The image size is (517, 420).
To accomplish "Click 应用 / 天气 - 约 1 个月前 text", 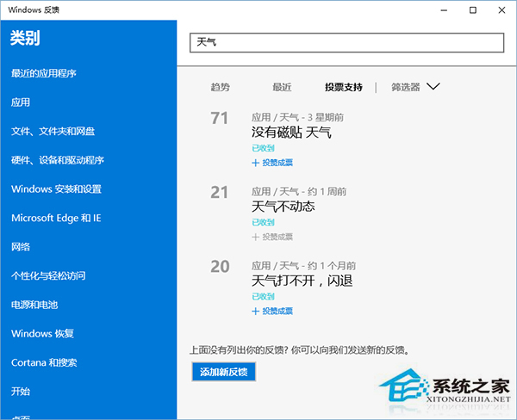I will click(303, 266).
